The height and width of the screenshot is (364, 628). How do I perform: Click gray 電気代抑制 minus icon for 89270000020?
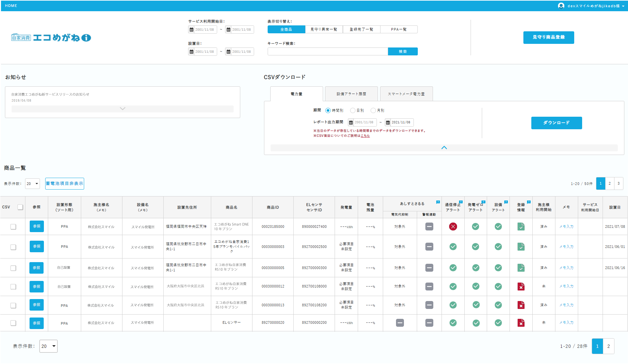400,323
